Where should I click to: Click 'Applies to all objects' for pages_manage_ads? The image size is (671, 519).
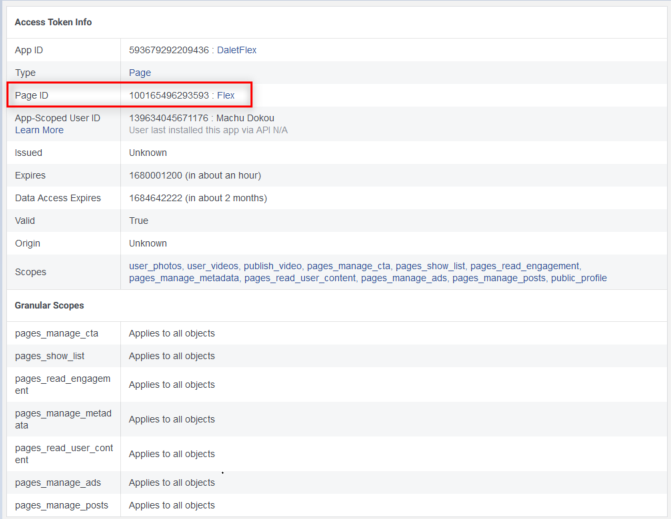click(172, 483)
